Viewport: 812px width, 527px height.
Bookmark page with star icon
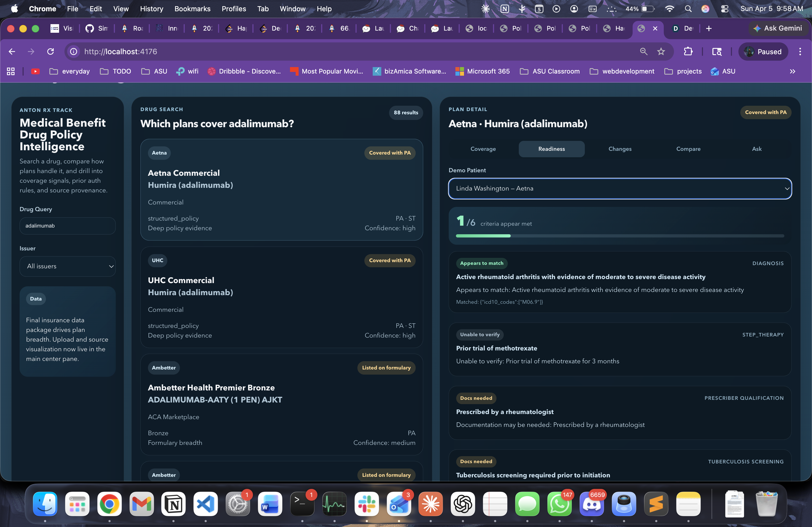click(x=661, y=52)
